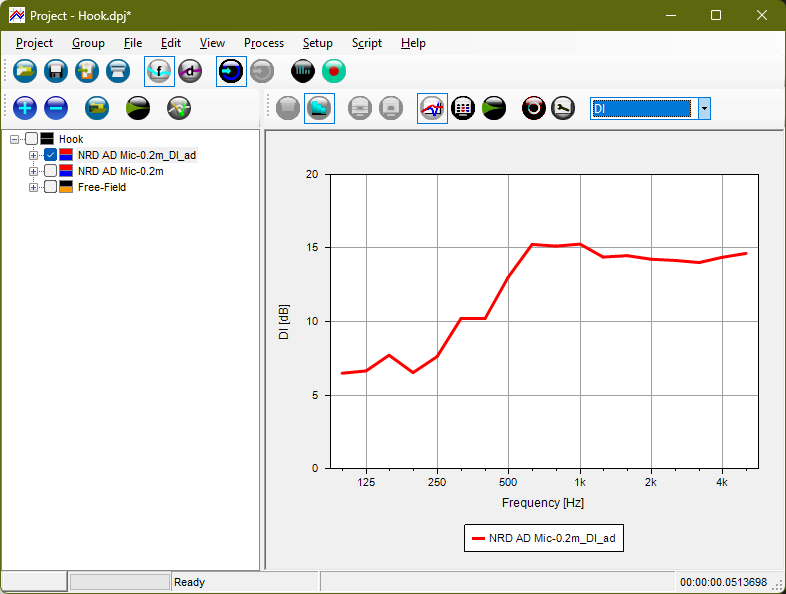
Task: Open the DI dropdown list arrow
Action: (x=704, y=108)
